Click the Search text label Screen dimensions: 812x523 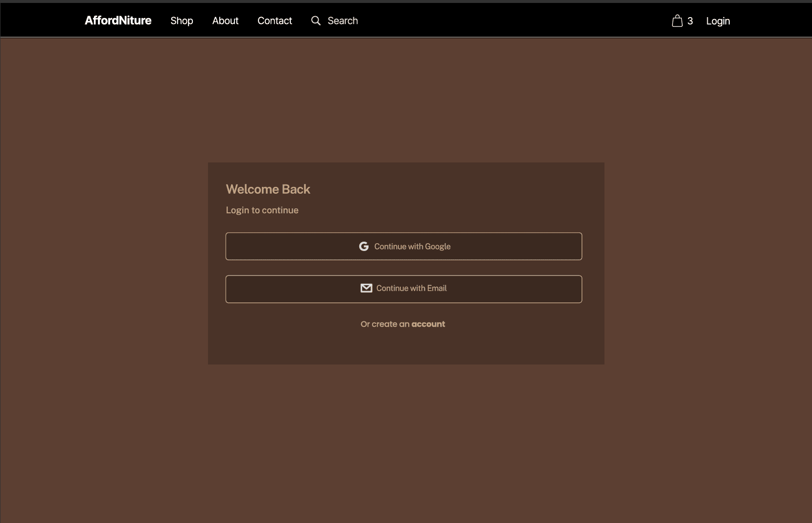click(343, 21)
